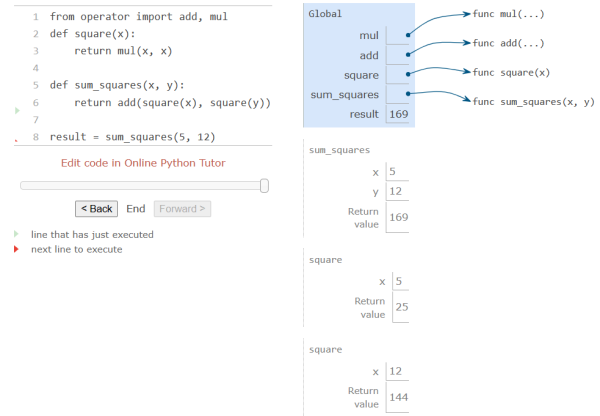Click the 'func sum_squares(x, y)' object
The image size is (600, 416).
pos(533,102)
